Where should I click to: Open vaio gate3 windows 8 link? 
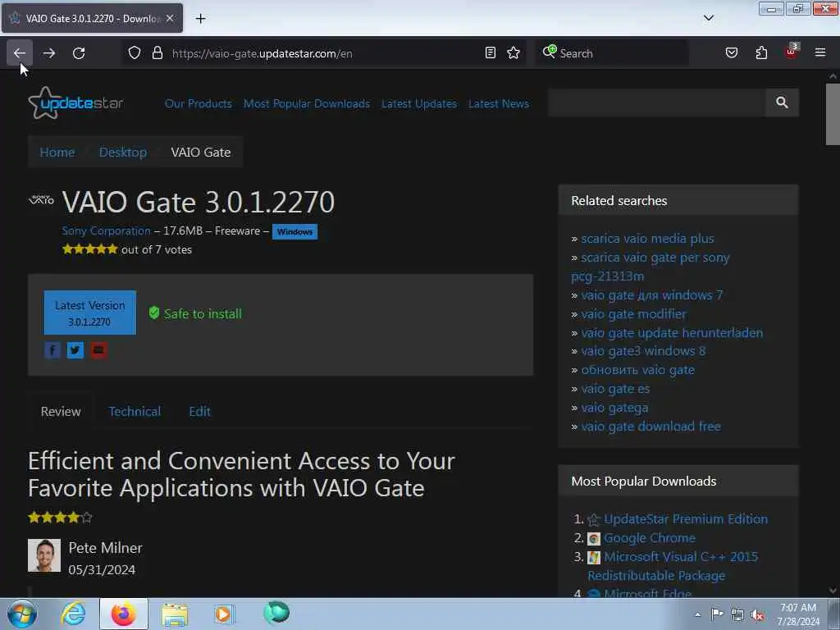(643, 351)
